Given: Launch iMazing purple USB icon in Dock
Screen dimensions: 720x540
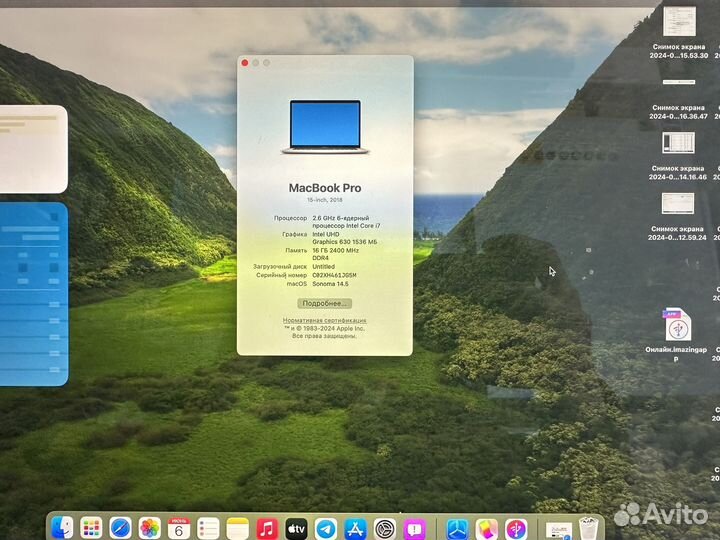Looking at the screenshot, I should pyautogui.click(x=516, y=529).
